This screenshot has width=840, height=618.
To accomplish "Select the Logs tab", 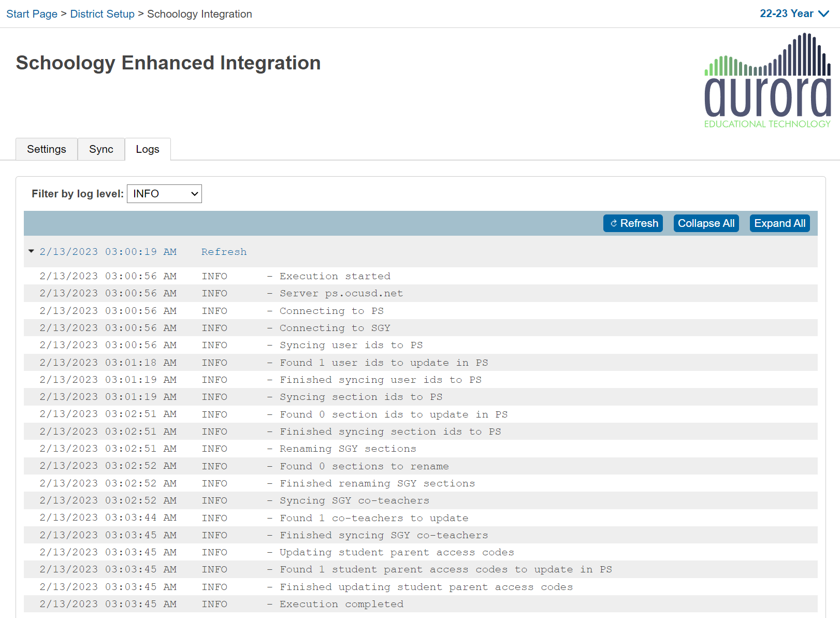I will point(148,149).
